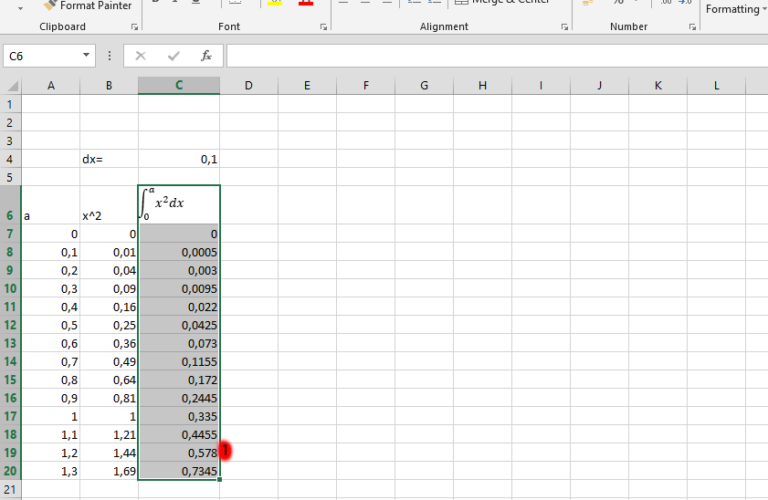Click the Format Painter brush icon

click(x=50, y=5)
